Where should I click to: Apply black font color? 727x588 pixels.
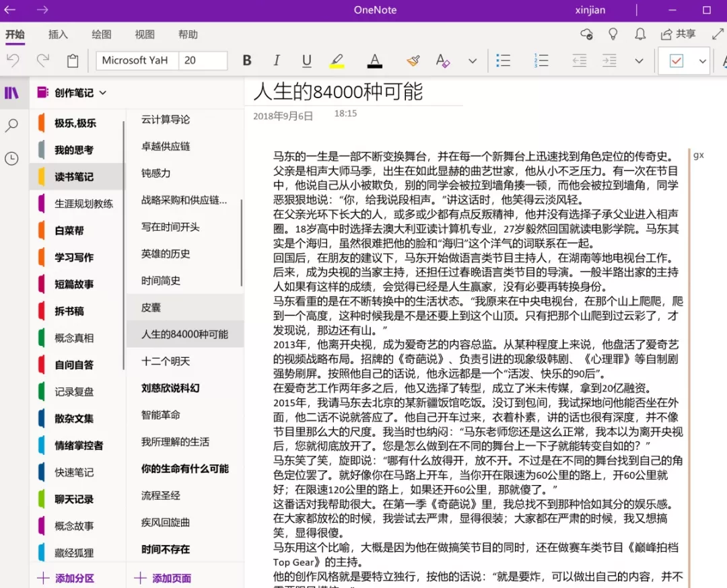click(375, 61)
